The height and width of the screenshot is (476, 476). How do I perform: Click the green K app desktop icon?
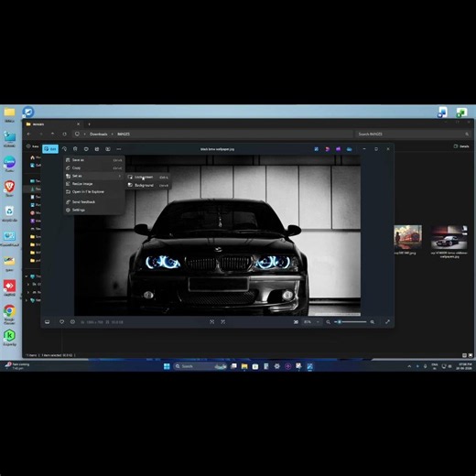(x=9, y=337)
